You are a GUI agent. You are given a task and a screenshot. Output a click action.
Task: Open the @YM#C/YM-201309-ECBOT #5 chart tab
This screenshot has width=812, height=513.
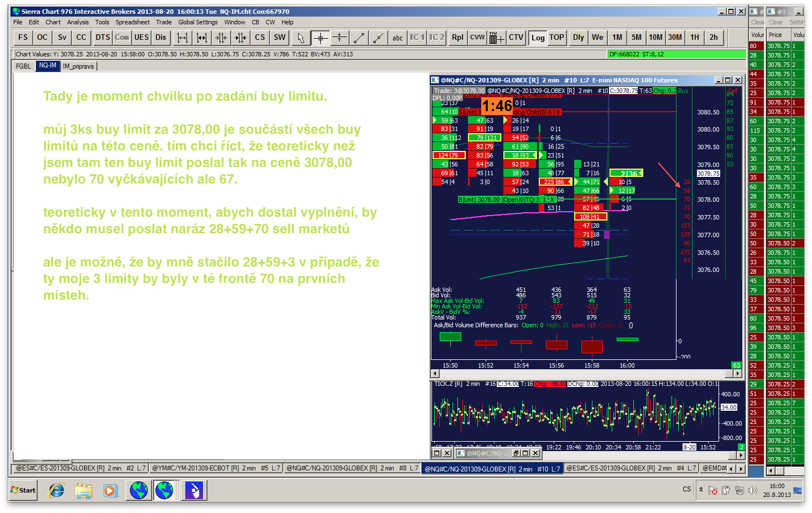click(x=216, y=468)
